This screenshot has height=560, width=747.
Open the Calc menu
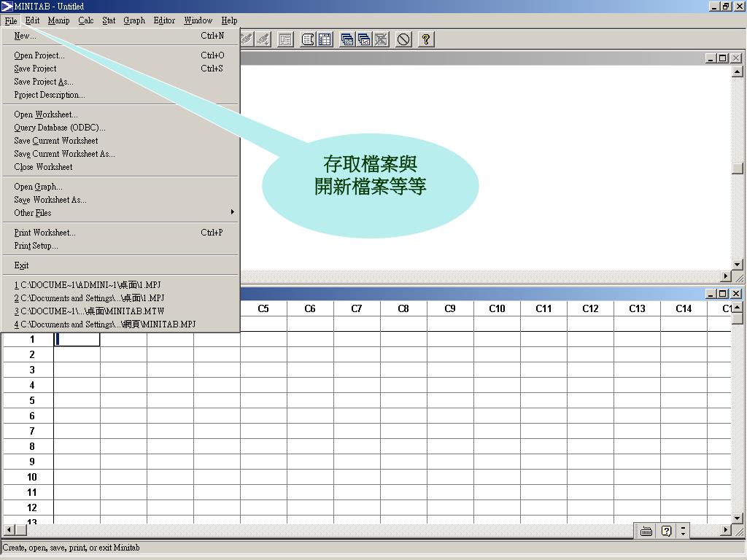tap(86, 20)
